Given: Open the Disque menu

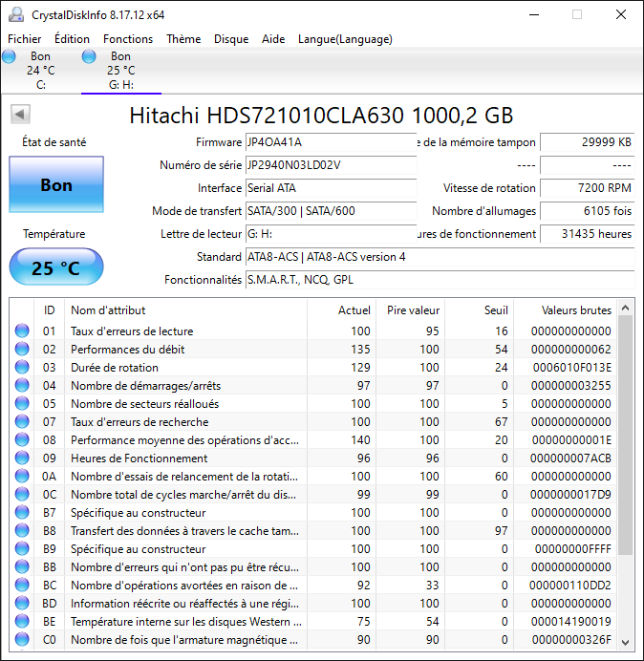Looking at the screenshot, I should point(231,39).
